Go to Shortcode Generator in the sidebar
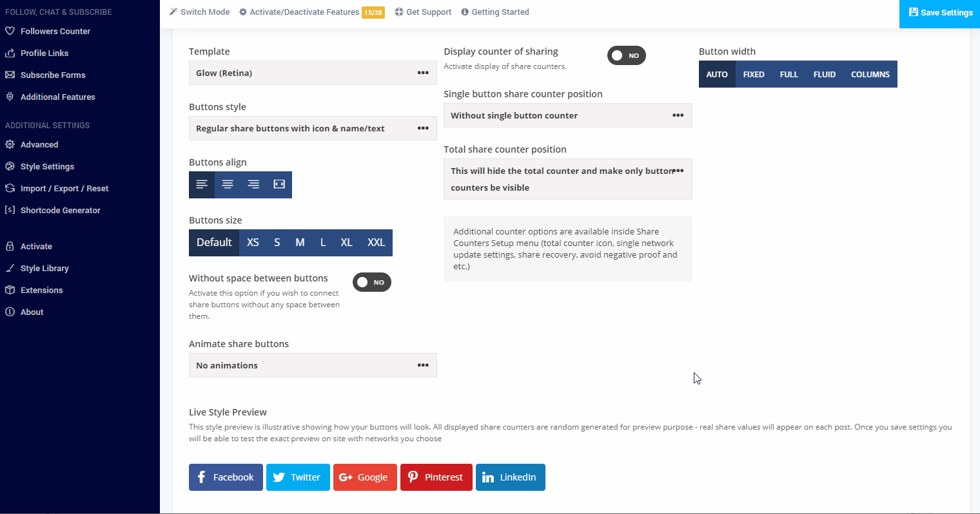 point(60,210)
